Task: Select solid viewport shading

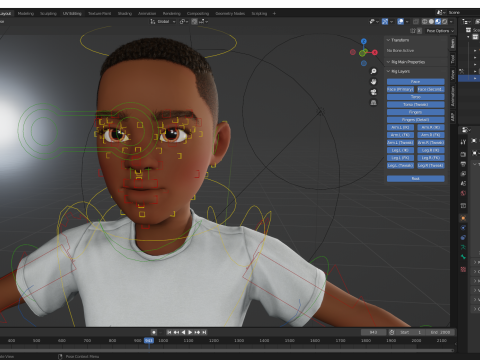Action: (431, 22)
